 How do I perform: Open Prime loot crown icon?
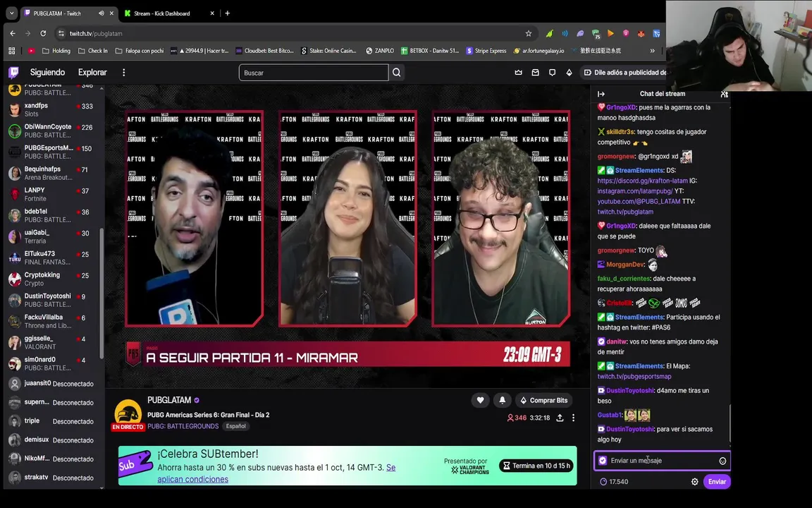[518, 73]
